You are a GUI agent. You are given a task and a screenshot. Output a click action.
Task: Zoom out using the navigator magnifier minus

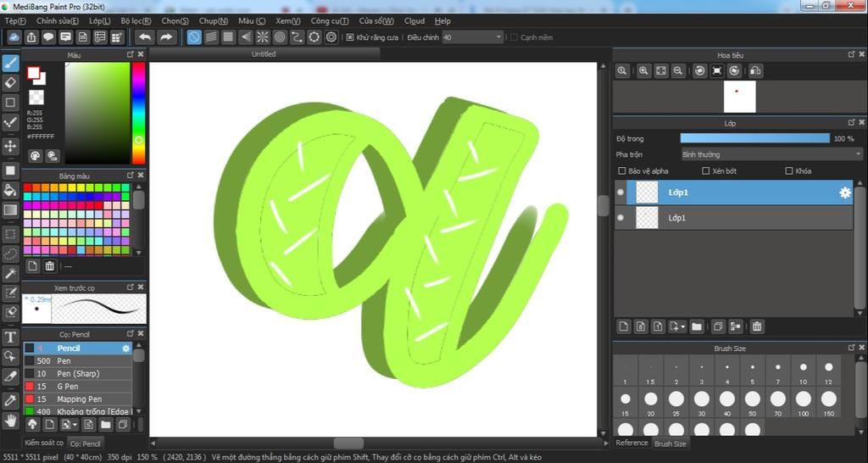click(x=677, y=71)
